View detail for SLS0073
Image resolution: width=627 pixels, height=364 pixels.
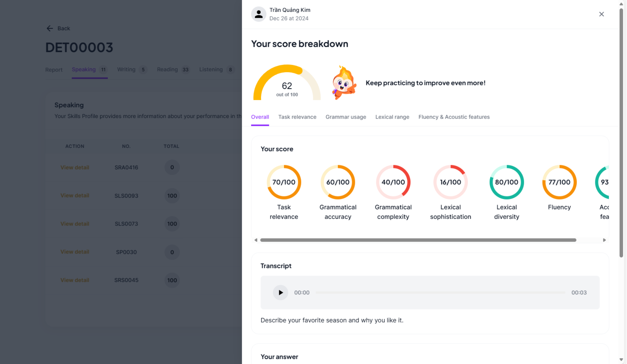pyautogui.click(x=75, y=224)
